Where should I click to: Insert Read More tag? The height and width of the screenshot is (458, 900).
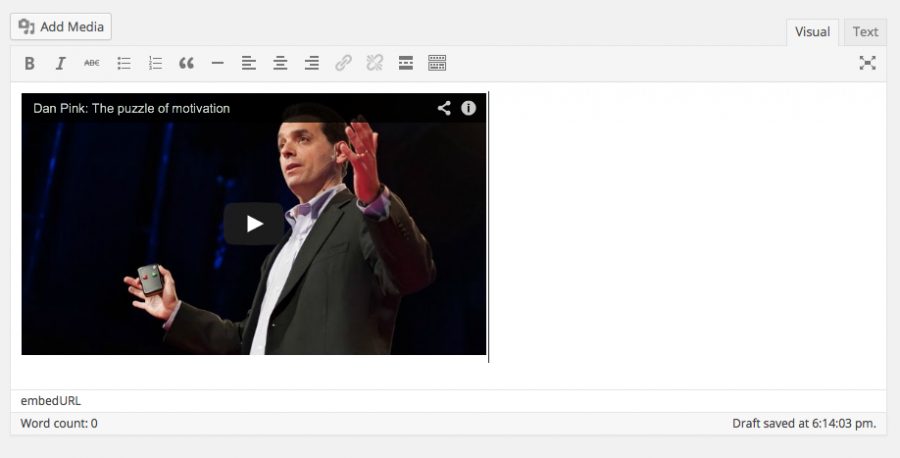point(406,63)
